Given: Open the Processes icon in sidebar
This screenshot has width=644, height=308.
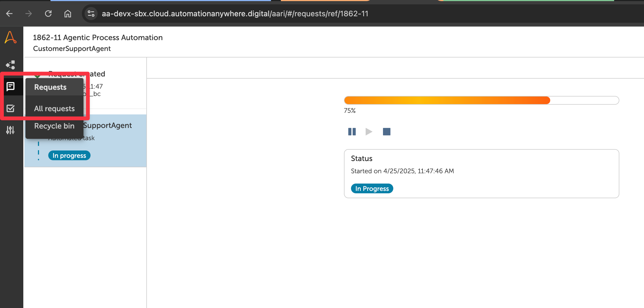Looking at the screenshot, I should 11,65.
